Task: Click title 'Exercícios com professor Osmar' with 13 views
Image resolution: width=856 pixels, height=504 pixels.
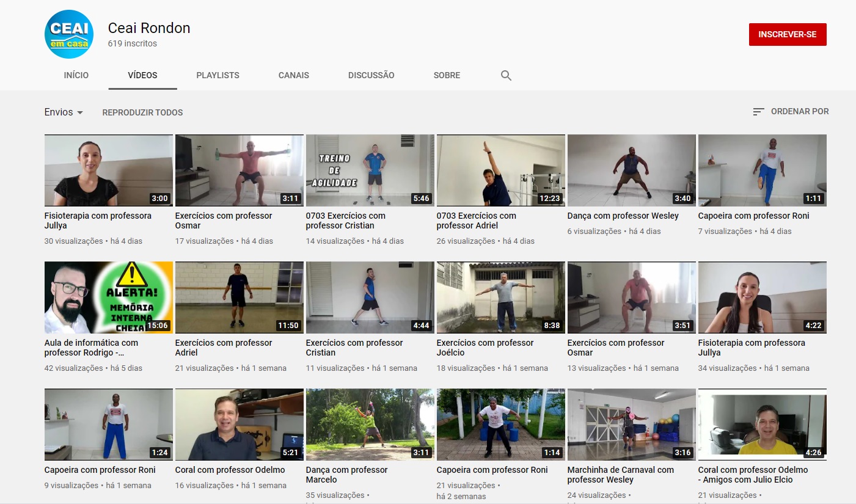Action: click(616, 348)
